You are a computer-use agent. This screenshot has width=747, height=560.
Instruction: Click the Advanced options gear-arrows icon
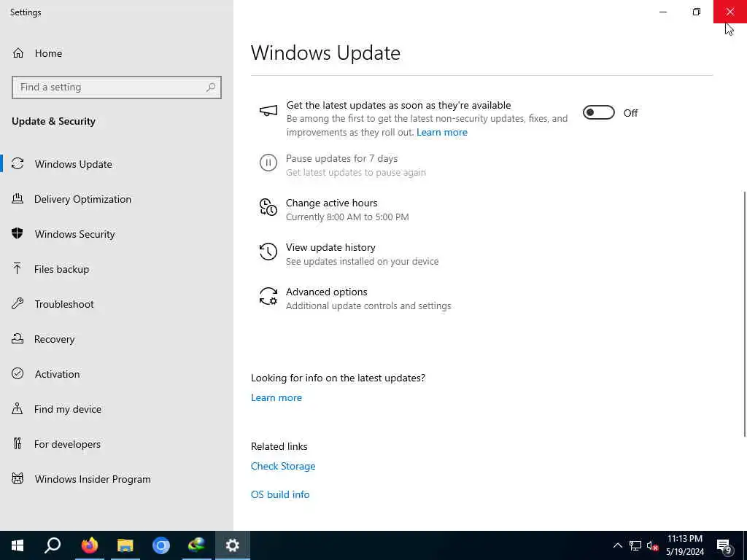pyautogui.click(x=268, y=296)
